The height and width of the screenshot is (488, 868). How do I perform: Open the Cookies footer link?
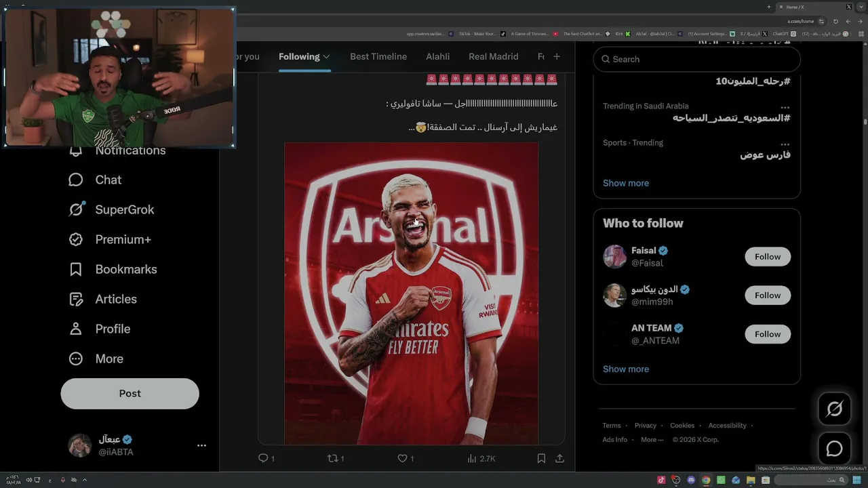[682, 426]
